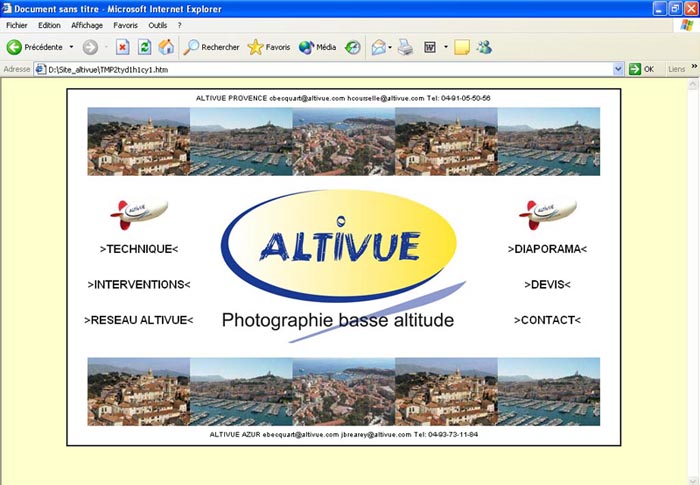Open the >CONTACT< link

[x=547, y=320]
